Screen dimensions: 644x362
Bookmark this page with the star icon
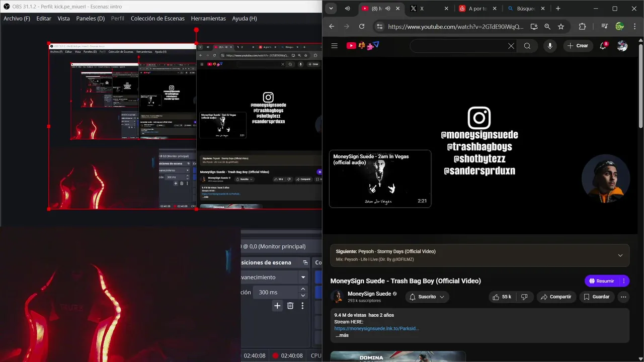tap(561, 27)
